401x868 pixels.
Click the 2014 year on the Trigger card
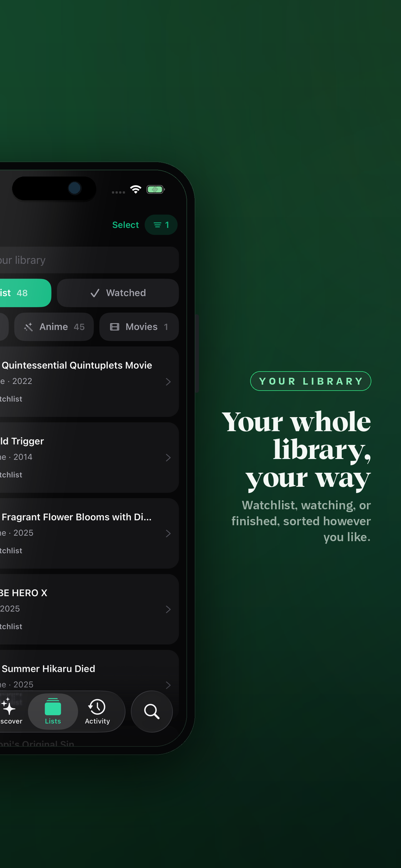pyautogui.click(x=23, y=457)
